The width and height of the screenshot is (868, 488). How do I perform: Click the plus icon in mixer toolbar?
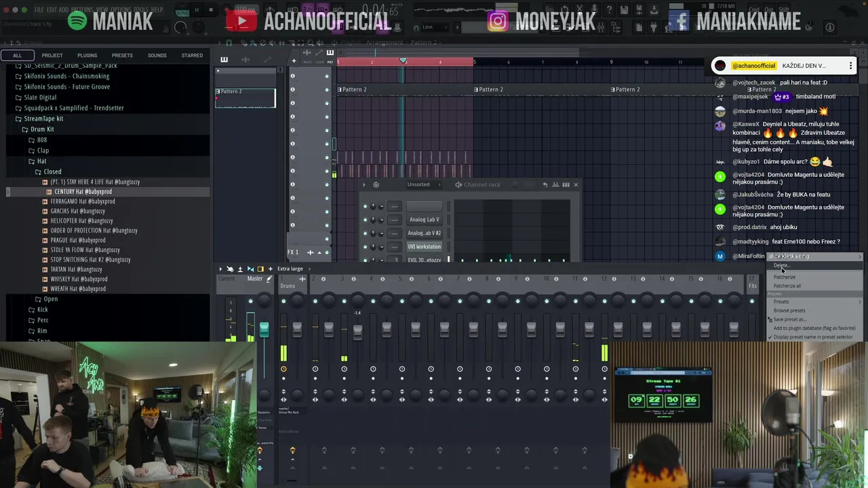tap(270, 269)
